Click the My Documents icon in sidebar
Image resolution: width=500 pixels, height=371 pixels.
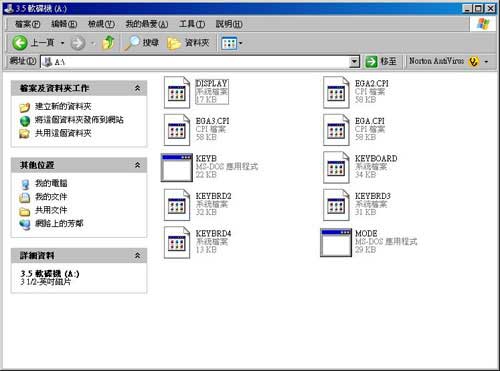coord(25,197)
